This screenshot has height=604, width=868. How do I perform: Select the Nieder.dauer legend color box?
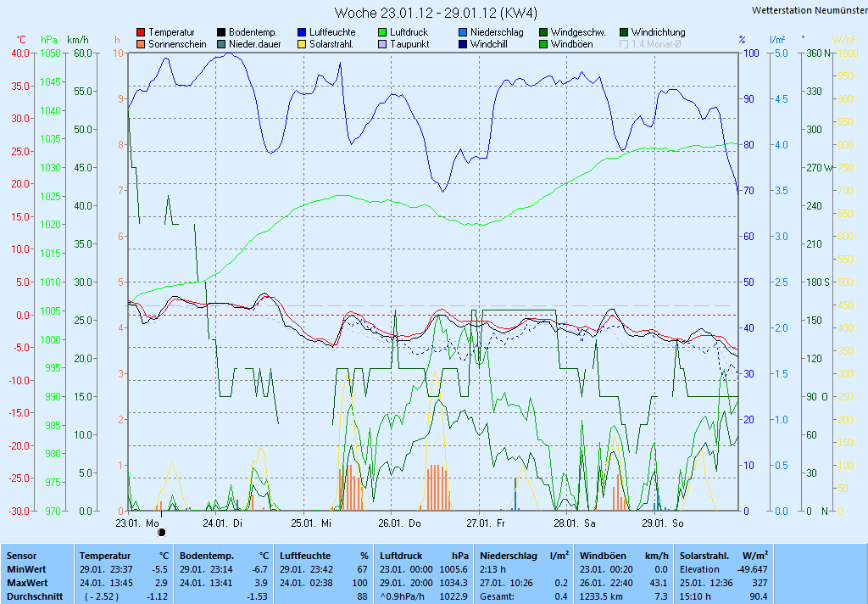221,44
